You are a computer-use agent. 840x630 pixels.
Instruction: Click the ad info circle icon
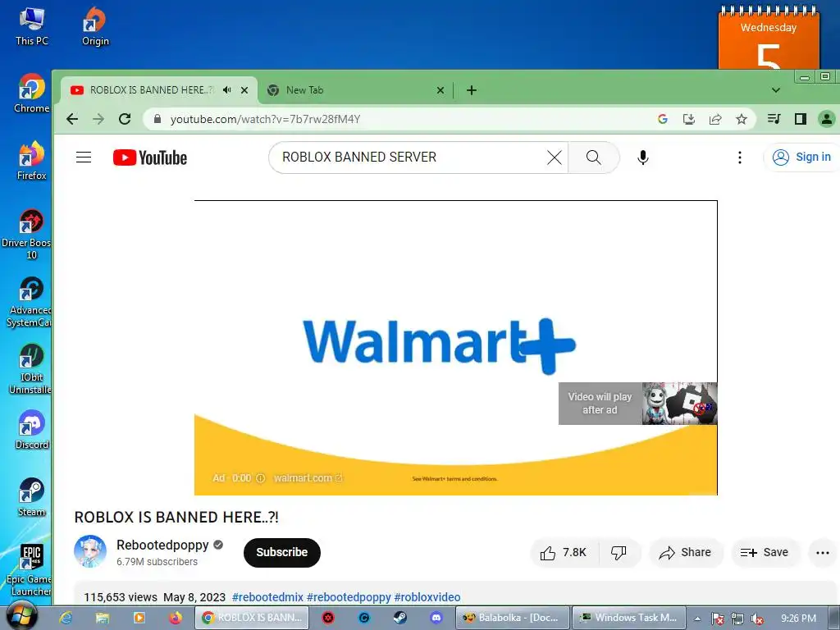pos(260,478)
